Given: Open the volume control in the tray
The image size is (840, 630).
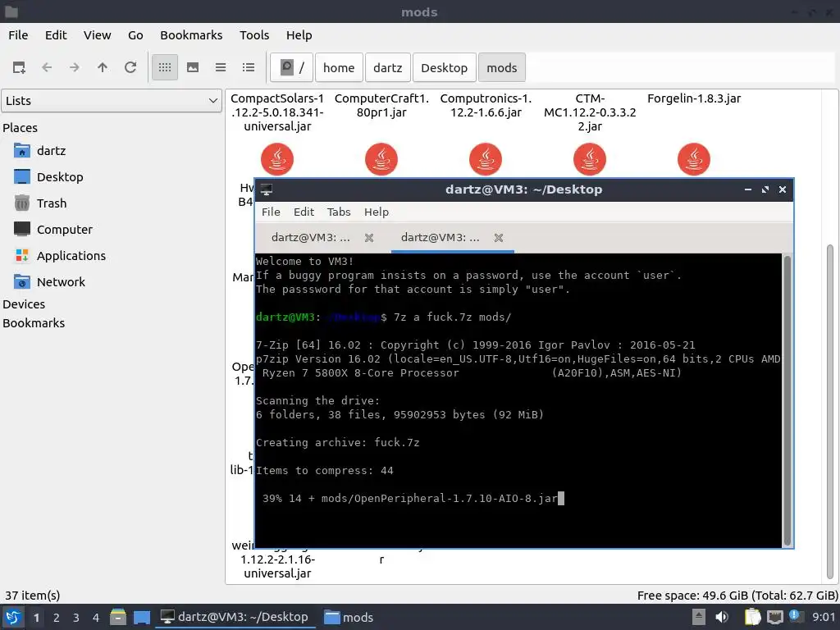Looking at the screenshot, I should pyautogui.click(x=723, y=617).
